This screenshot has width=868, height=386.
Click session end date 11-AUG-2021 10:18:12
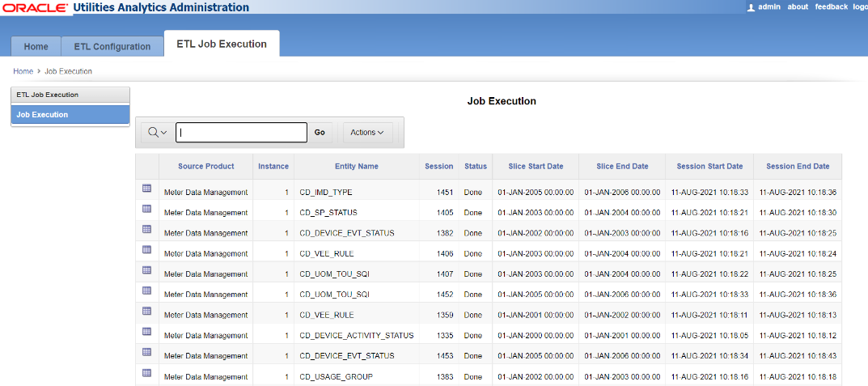pyautogui.click(x=798, y=336)
